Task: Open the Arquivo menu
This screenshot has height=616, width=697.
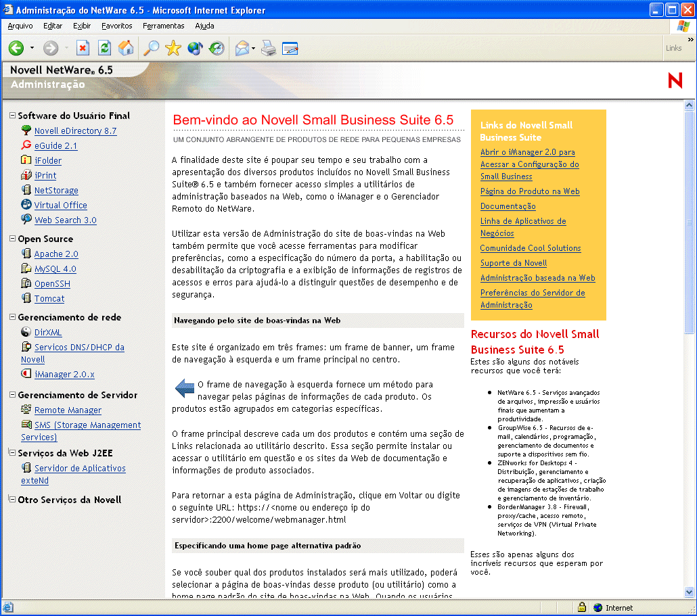Action: click(20, 26)
